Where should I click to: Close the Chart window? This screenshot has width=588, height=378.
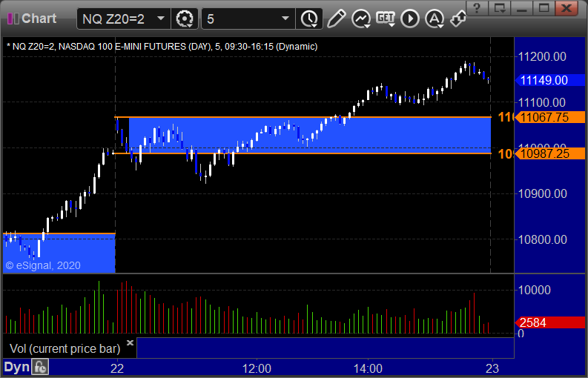click(566, 7)
